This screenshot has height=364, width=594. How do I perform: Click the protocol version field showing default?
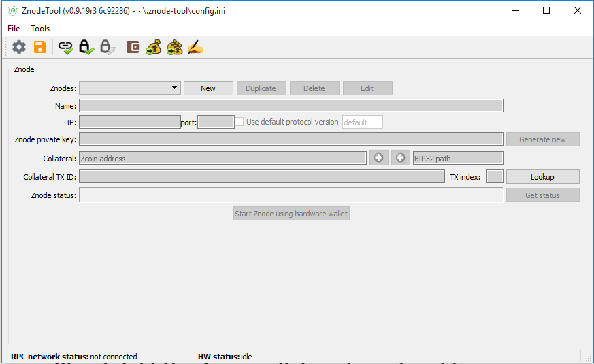(x=363, y=122)
